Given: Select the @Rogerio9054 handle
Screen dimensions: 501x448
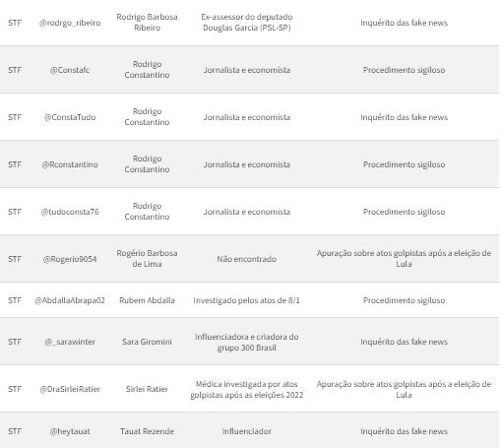Looking at the screenshot, I should point(70,259).
